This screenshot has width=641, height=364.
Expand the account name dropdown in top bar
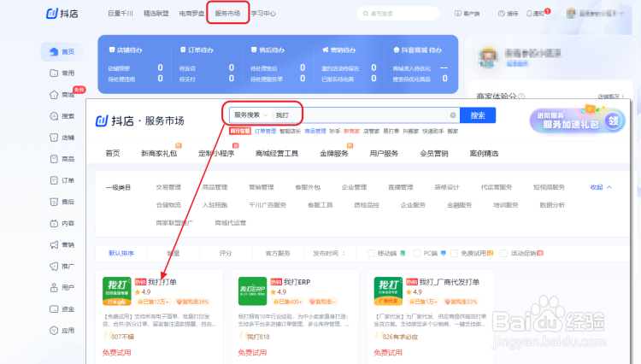coord(622,14)
